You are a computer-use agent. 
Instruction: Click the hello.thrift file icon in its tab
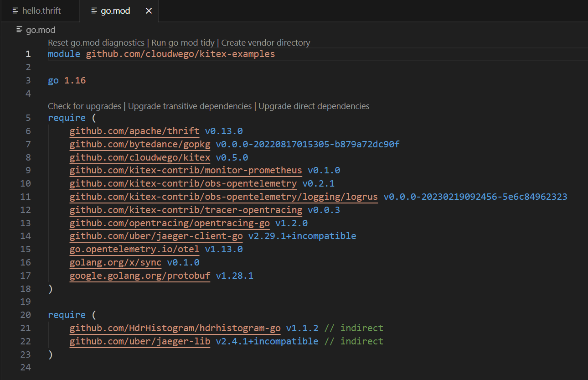click(x=15, y=10)
